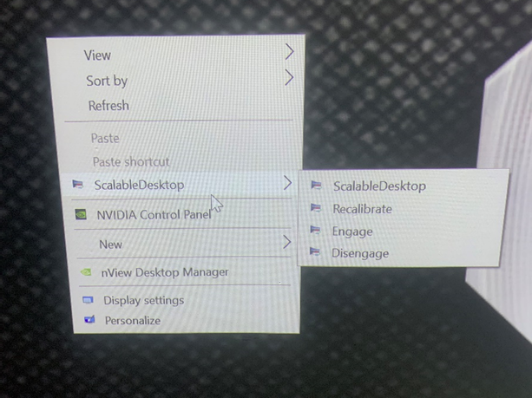This screenshot has width=532, height=398.
Task: Open nView Desktop Manager
Action: pyautogui.click(x=165, y=272)
